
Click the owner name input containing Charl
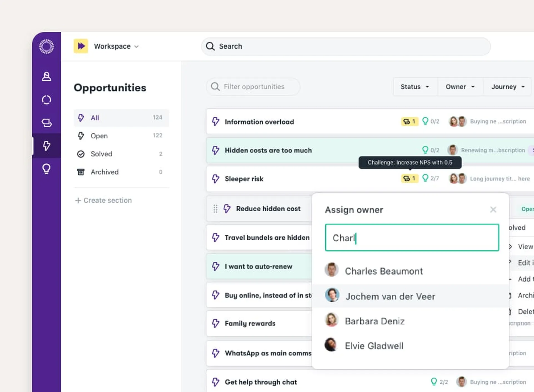pyautogui.click(x=412, y=238)
